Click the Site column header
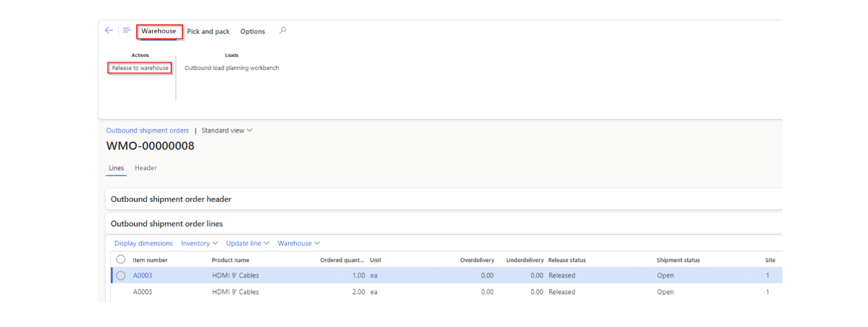Screen dimensions: 868x327 [770, 260]
